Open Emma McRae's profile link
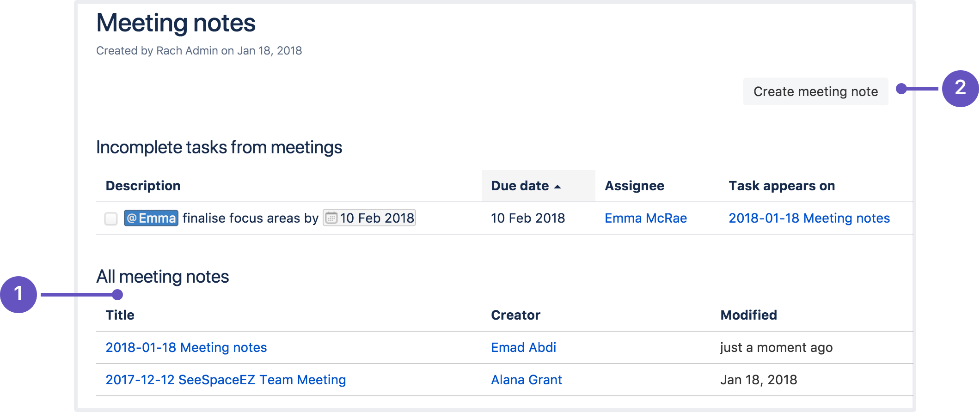Screen dimensions: 980x412 [645, 218]
